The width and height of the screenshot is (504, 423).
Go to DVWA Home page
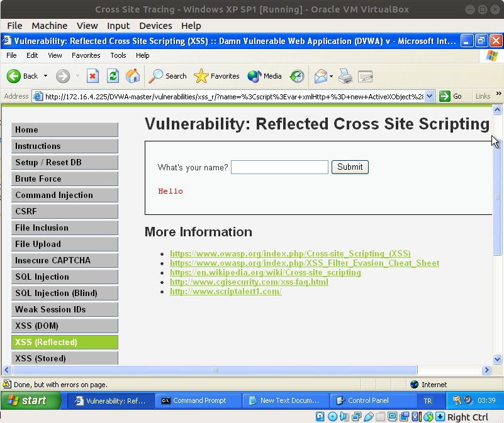point(65,129)
